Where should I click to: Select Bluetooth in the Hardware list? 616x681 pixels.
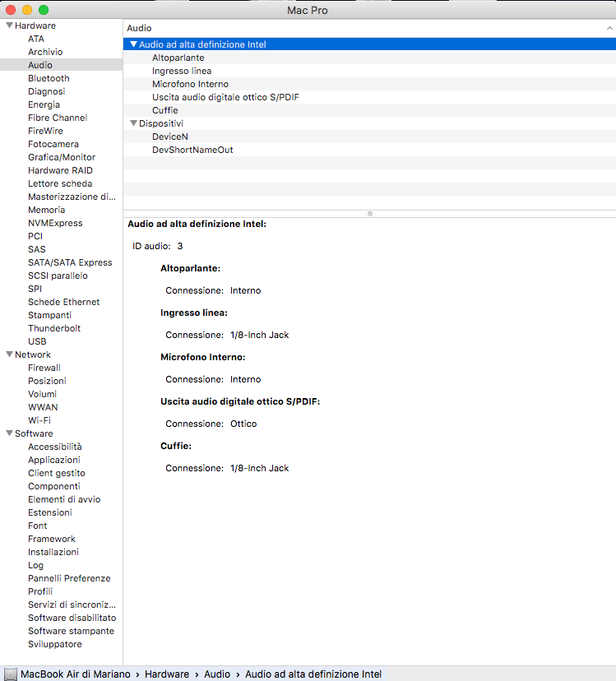point(49,78)
